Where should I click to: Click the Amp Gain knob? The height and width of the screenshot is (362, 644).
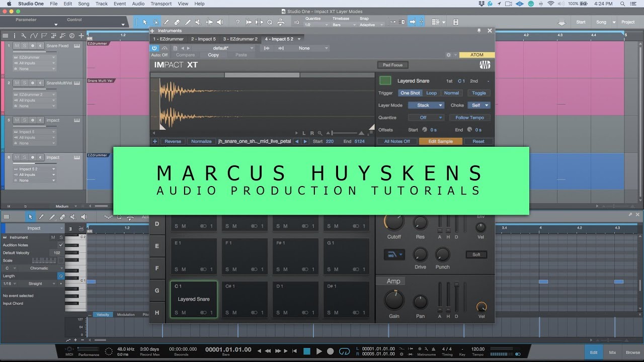click(394, 301)
